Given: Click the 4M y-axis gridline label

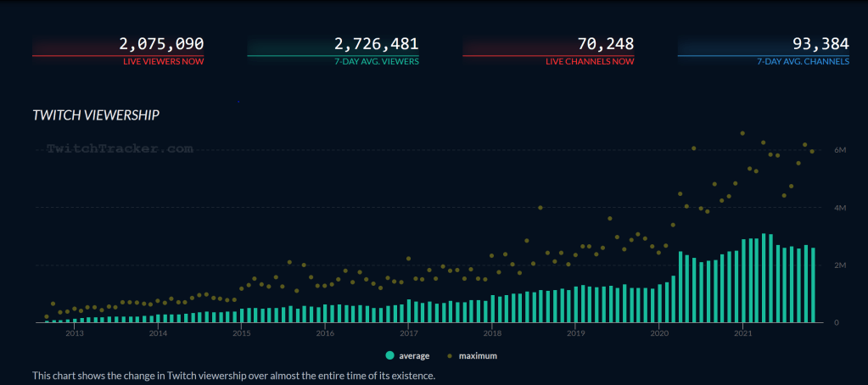Looking at the screenshot, I should pyautogui.click(x=839, y=207).
